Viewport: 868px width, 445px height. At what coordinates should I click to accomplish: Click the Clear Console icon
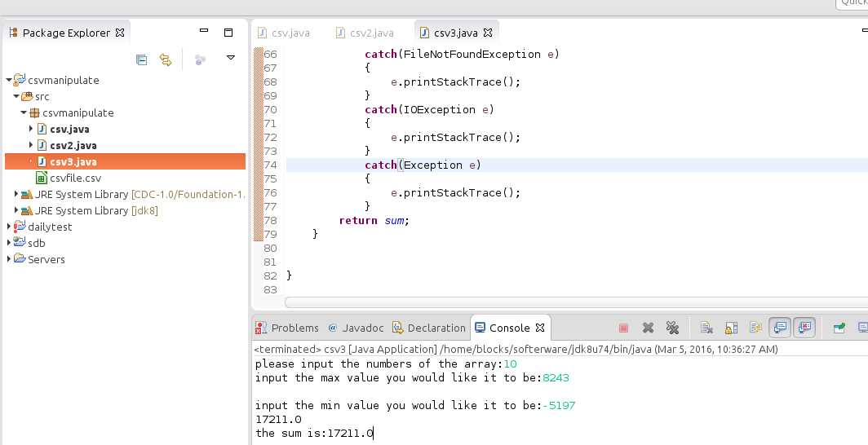coord(706,328)
